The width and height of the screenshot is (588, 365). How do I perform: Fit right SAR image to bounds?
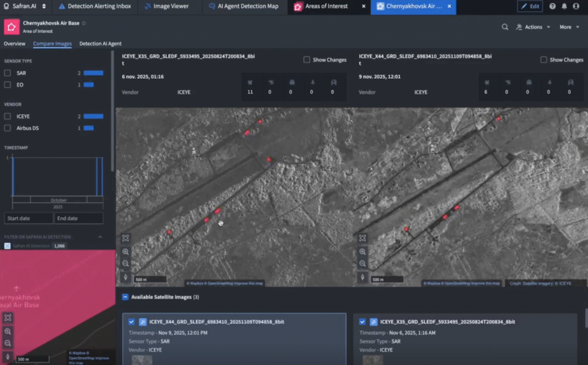pos(363,238)
